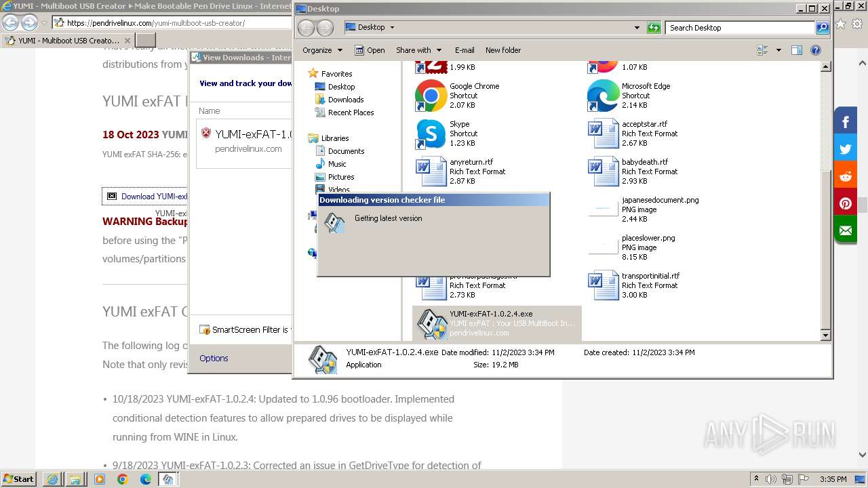This screenshot has width=868, height=488.
Task: Click the volume speaker tray icon
Action: pos(771,479)
